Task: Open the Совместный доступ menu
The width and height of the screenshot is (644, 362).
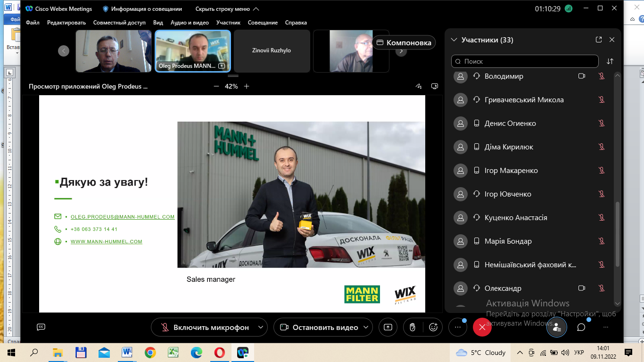Action: click(119, 23)
